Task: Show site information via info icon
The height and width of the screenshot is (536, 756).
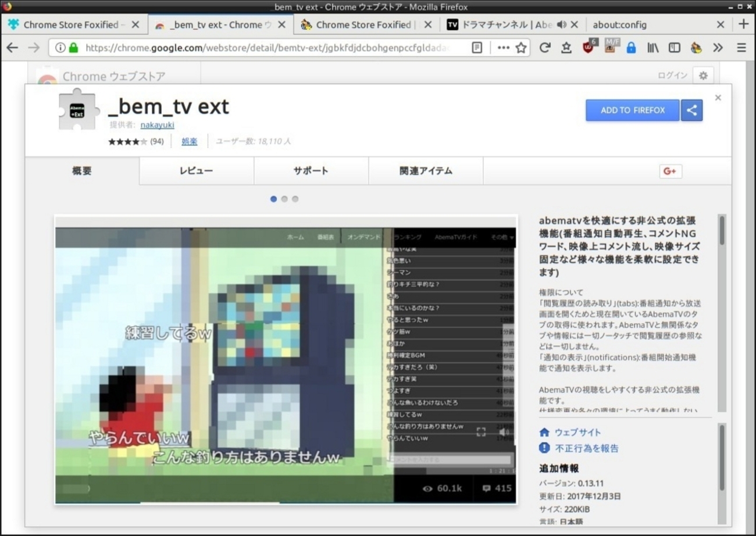Action: pos(60,48)
